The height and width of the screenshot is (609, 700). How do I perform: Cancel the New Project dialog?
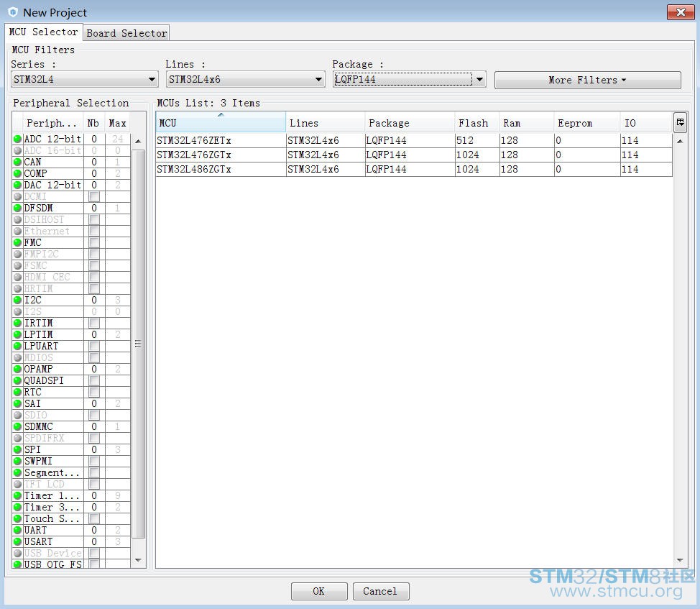coord(380,591)
